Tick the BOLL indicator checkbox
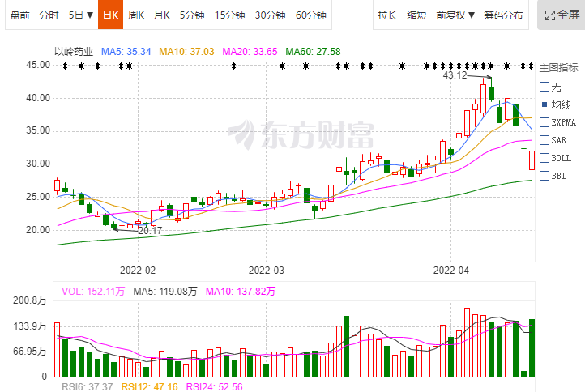 (x=544, y=158)
